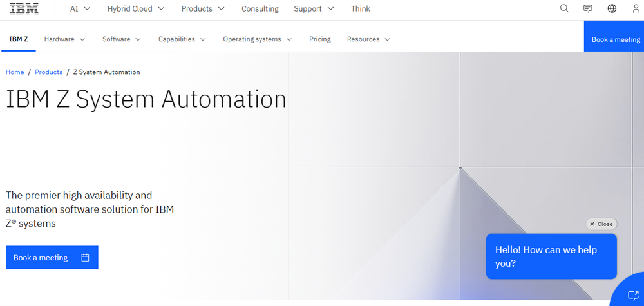Go to Home breadcrumb link
Image resolution: width=644 pixels, height=306 pixels.
15,72
